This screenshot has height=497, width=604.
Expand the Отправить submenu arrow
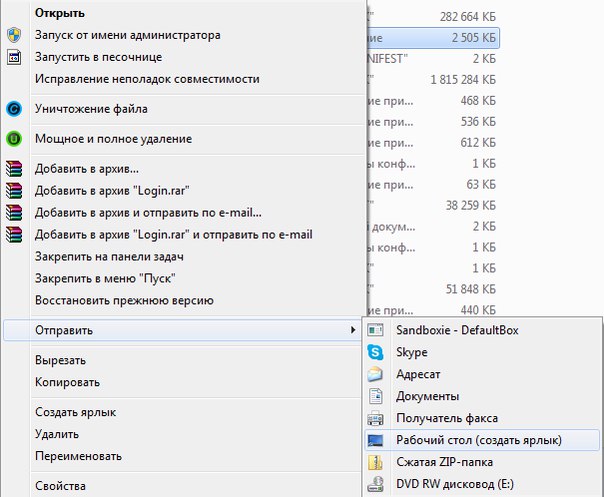coord(351,330)
